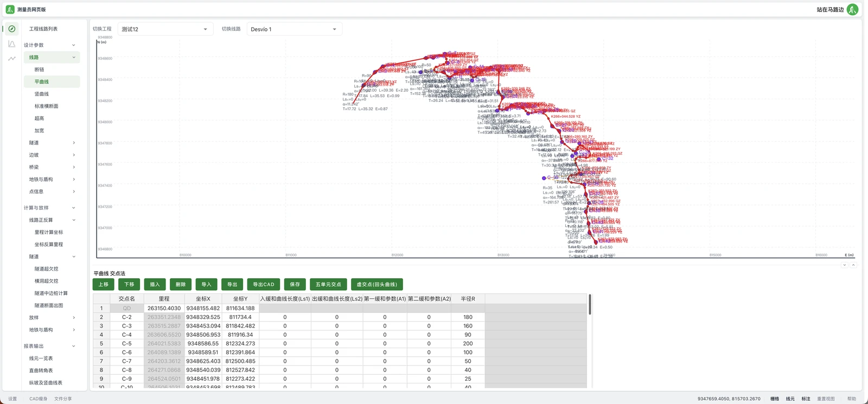The height and width of the screenshot is (404, 868).
Task: Toggle 栅格 grid display in status bar
Action: pos(775,399)
